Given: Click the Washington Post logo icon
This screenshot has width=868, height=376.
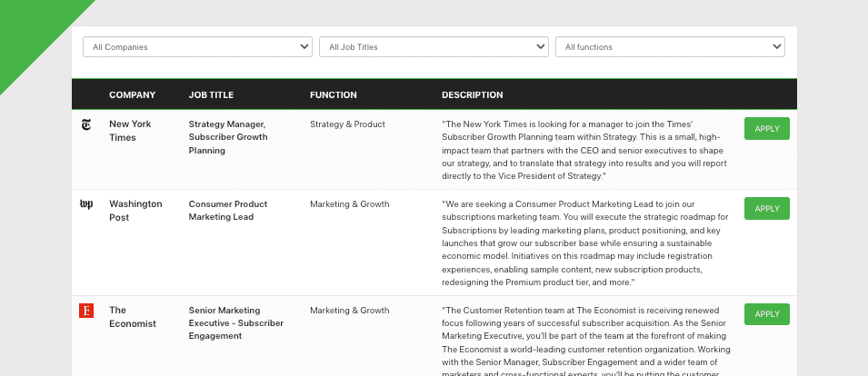Looking at the screenshot, I should [x=86, y=204].
